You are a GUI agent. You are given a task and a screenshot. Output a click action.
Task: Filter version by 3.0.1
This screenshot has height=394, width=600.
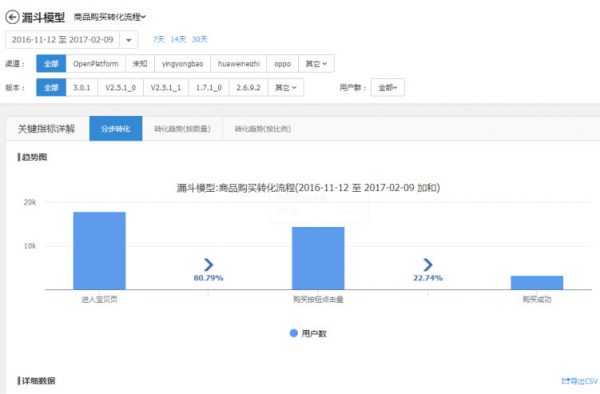click(x=82, y=88)
